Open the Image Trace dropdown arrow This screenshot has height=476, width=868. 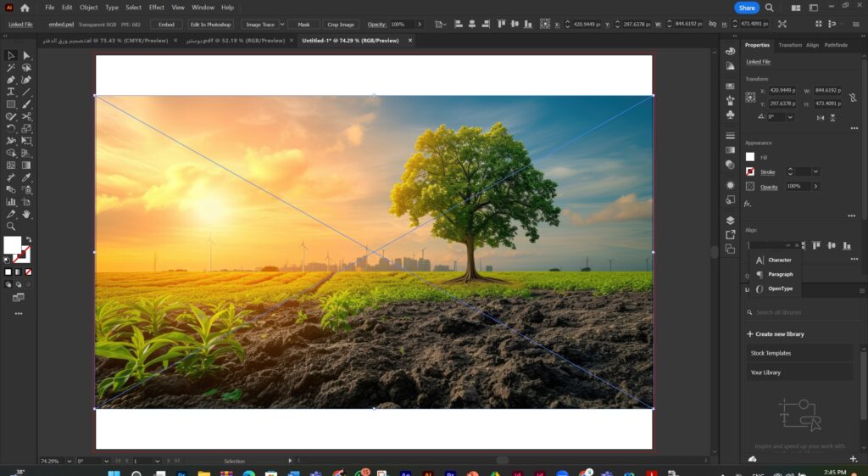(x=281, y=25)
